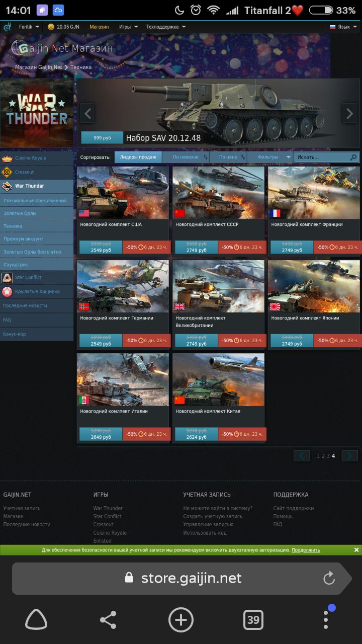Open the browser three-dot menu

(326, 619)
